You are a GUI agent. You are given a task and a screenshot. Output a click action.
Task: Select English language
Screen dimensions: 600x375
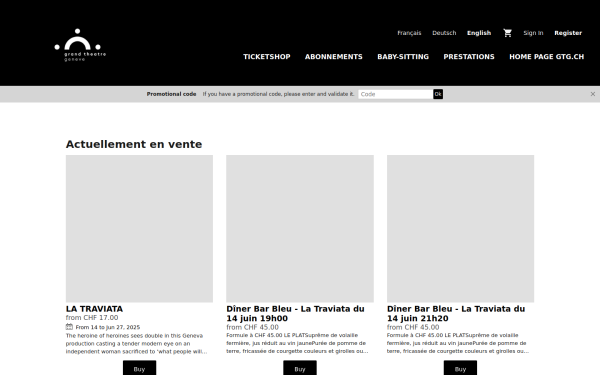click(479, 33)
